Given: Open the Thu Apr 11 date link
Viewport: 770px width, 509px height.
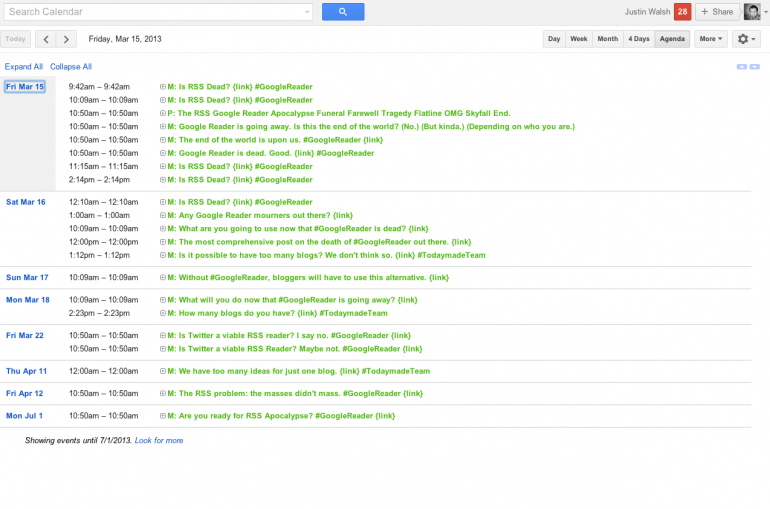Looking at the screenshot, I should 26,372.
